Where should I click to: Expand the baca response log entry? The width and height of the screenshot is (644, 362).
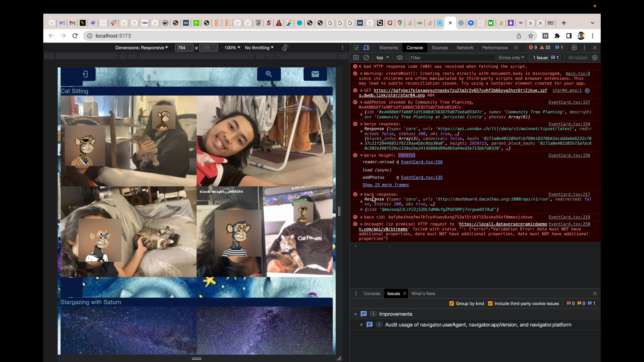(362, 194)
